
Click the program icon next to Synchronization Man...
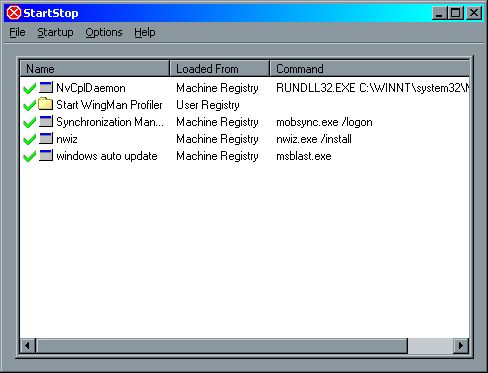point(46,121)
